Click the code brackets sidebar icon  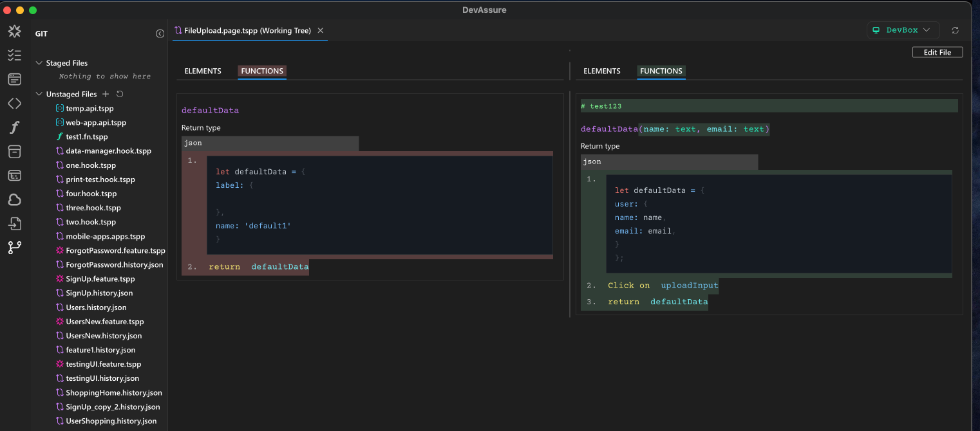[x=14, y=104]
